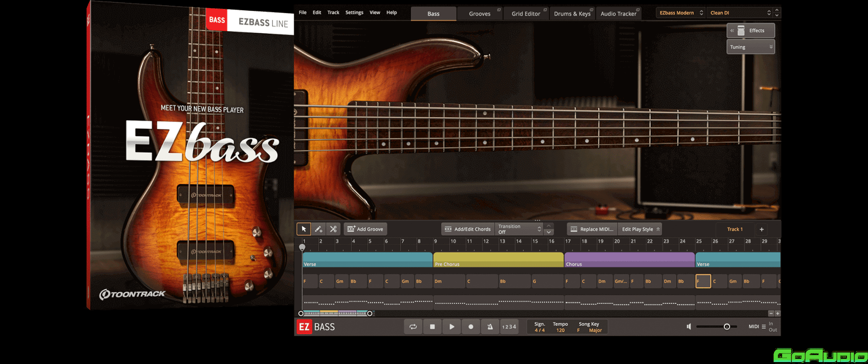
Task: Select the scissors cut tool
Action: (333, 229)
